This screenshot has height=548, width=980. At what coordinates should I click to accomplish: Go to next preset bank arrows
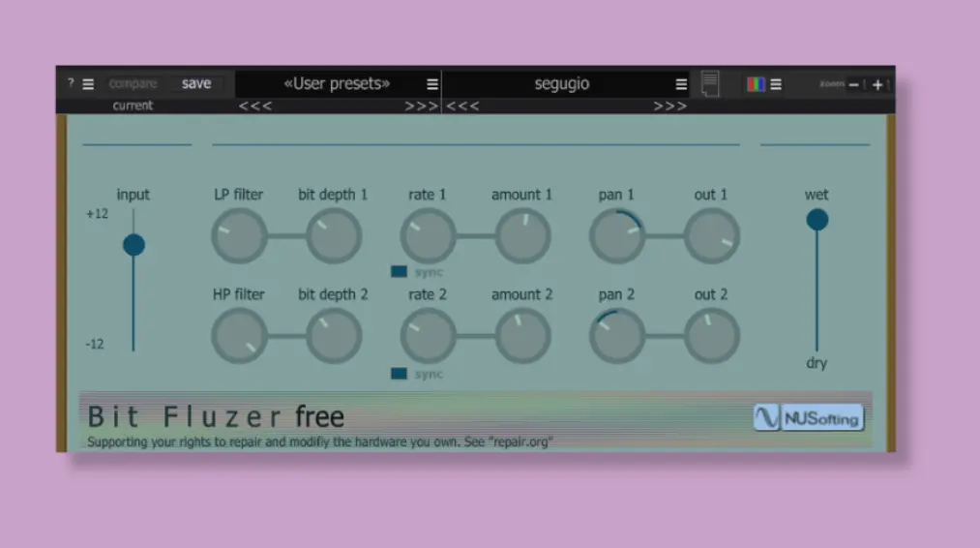(x=421, y=107)
